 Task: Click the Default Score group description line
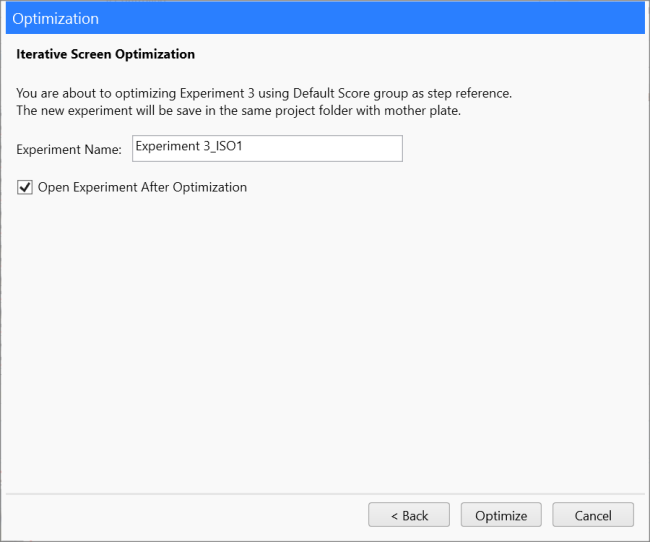click(x=264, y=93)
